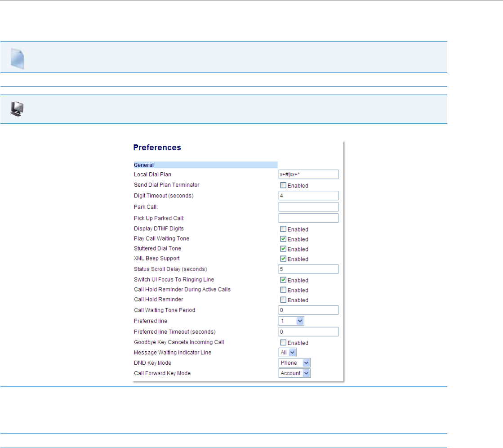Click the Park Call: label

(146, 207)
